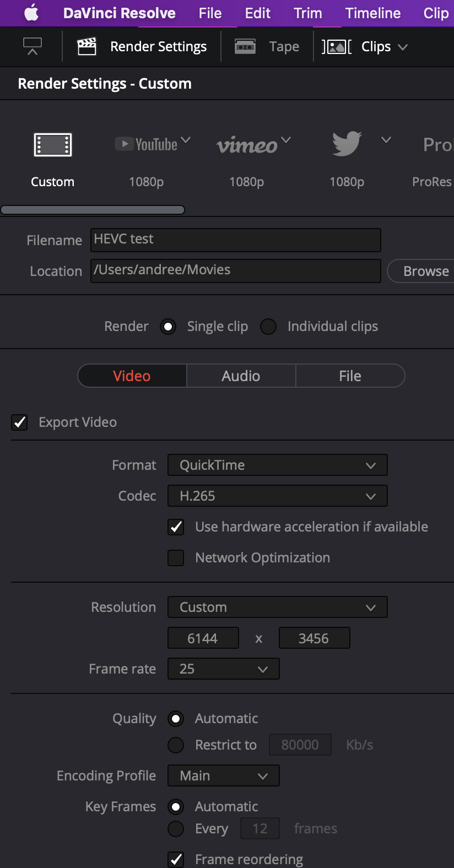Choose the YouTube 1080p preset
This screenshot has width=454, height=868.
tap(147, 145)
